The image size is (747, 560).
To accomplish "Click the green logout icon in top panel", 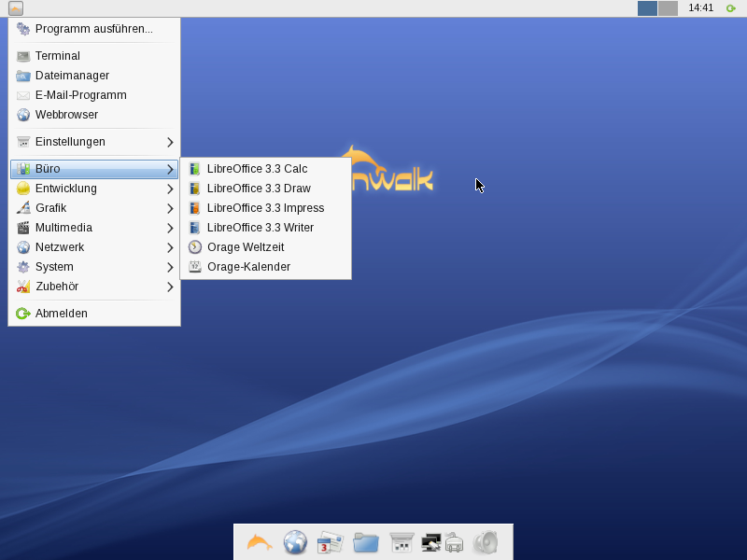I will (731, 8).
